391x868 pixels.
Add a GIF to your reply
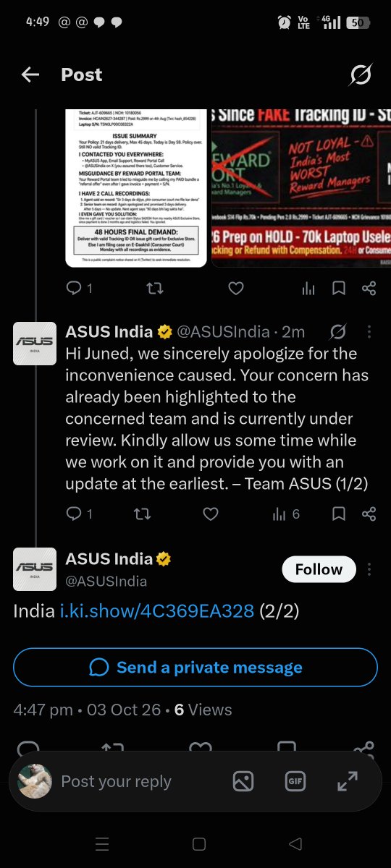coord(295,780)
